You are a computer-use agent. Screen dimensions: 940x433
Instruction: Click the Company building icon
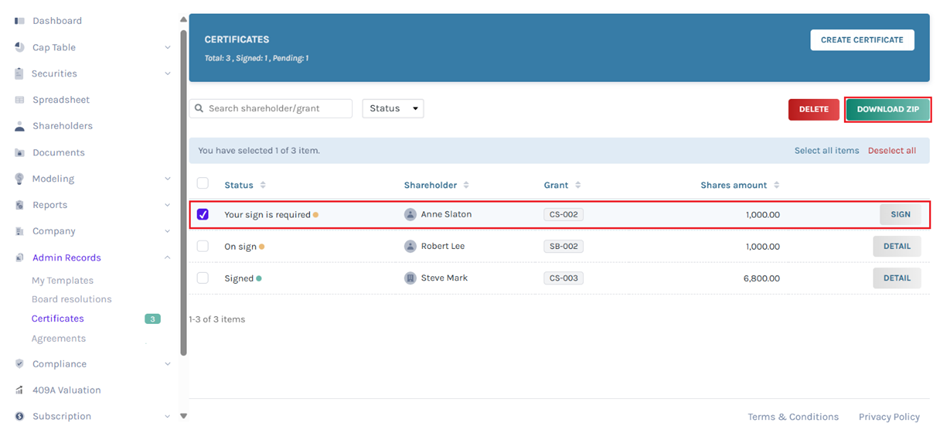19,231
